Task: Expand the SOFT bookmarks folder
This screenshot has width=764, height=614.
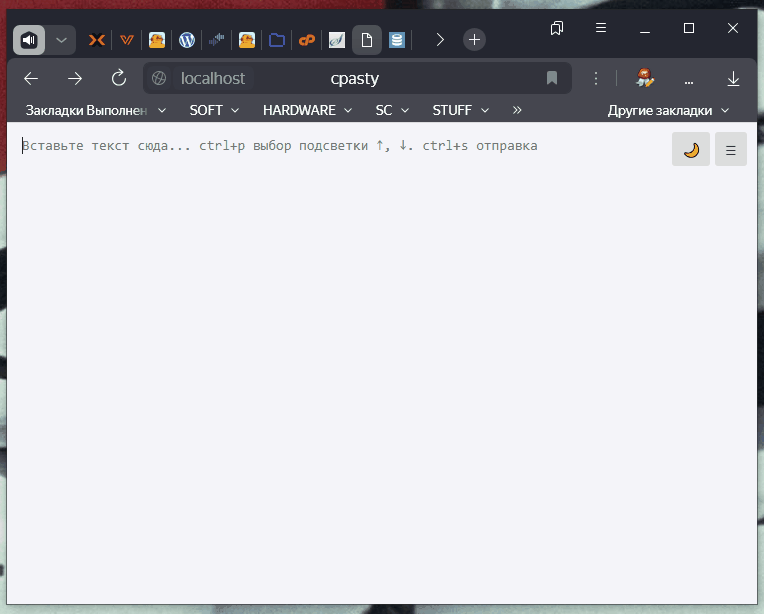Action: 214,111
